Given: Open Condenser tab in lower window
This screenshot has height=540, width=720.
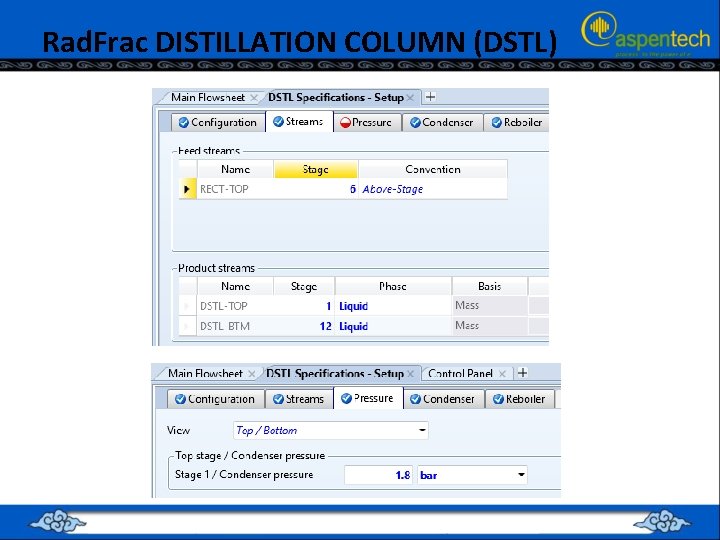Looking at the screenshot, I should tap(444, 399).
